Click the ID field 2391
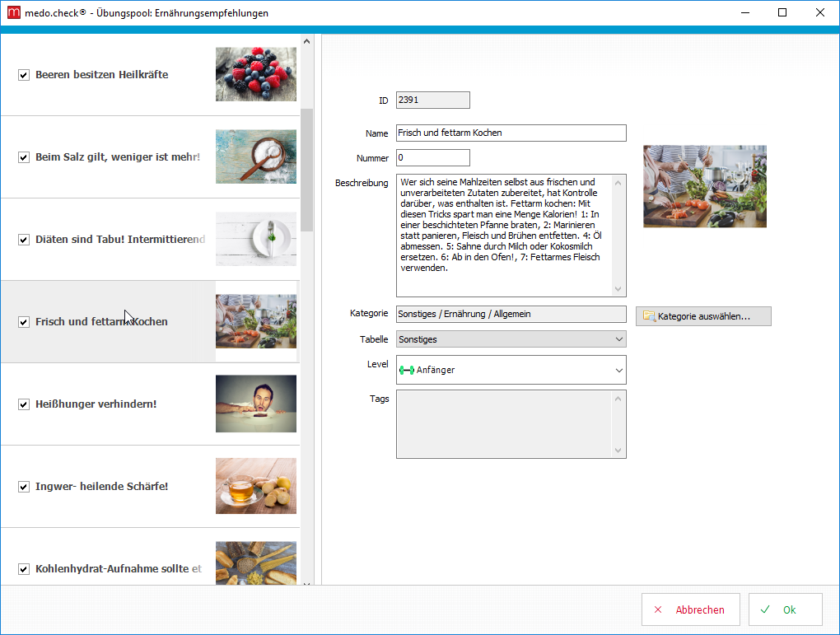Screen dimensions: 840x635 click(x=433, y=100)
